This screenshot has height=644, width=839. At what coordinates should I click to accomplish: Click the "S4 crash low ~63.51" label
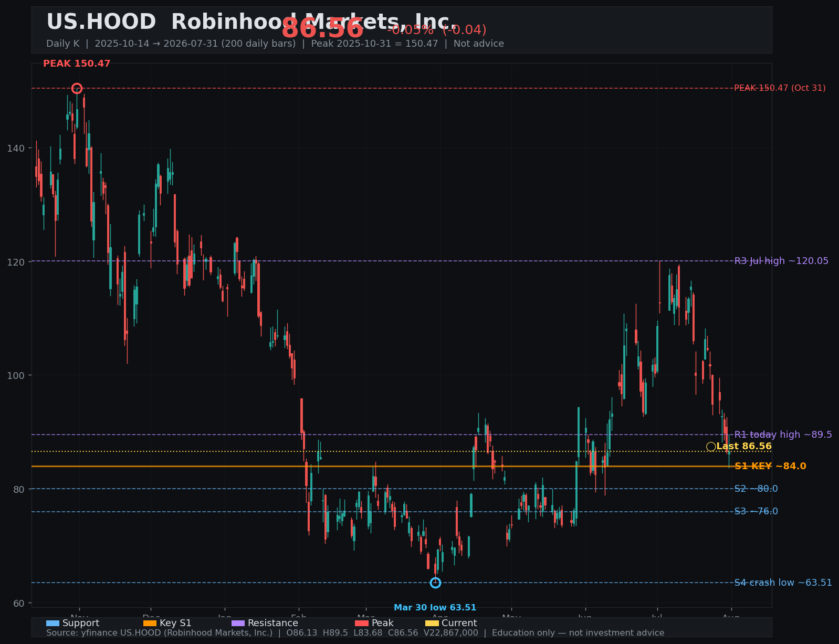pos(783,583)
